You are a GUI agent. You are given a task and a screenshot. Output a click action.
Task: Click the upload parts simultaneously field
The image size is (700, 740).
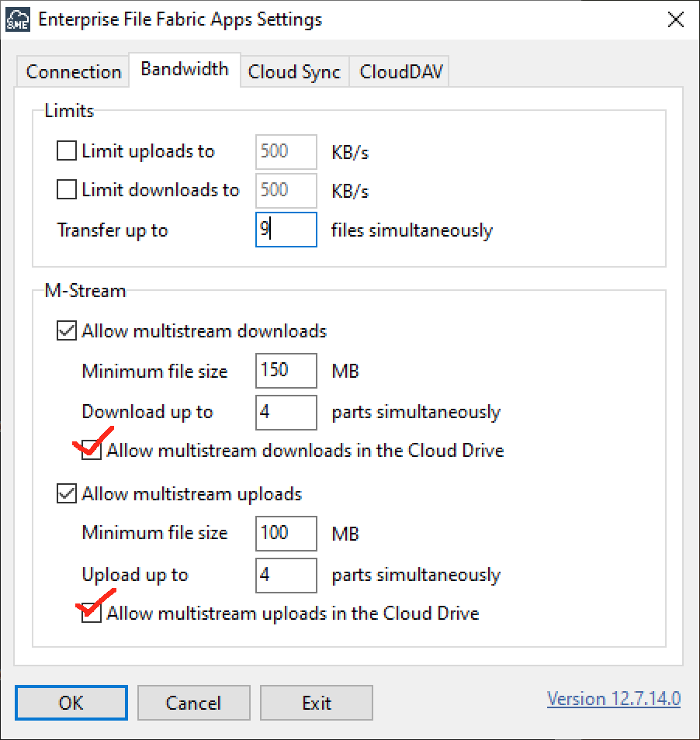point(286,575)
